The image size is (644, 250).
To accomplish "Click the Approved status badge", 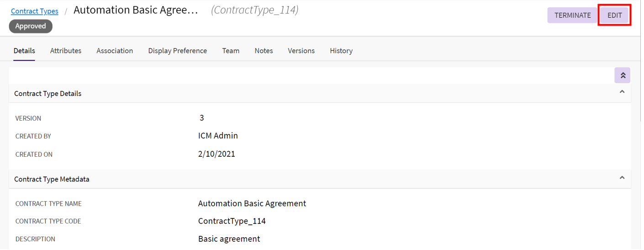I will tap(31, 26).
